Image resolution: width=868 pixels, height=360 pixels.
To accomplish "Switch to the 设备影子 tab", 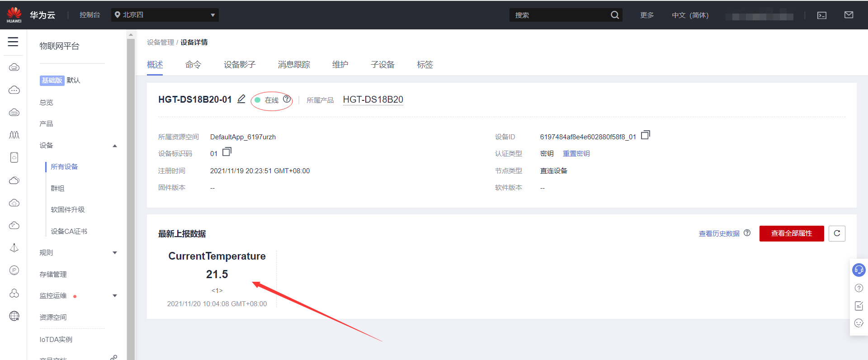I will tap(240, 65).
